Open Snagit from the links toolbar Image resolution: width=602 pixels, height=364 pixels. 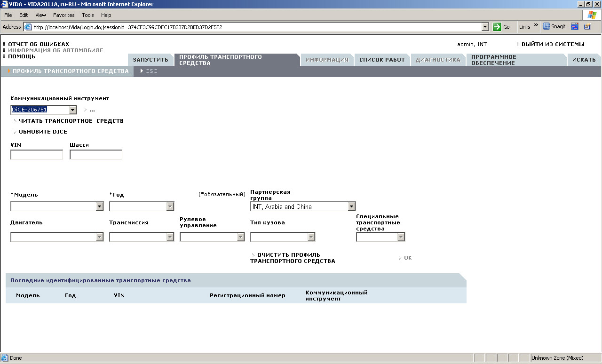(x=554, y=27)
